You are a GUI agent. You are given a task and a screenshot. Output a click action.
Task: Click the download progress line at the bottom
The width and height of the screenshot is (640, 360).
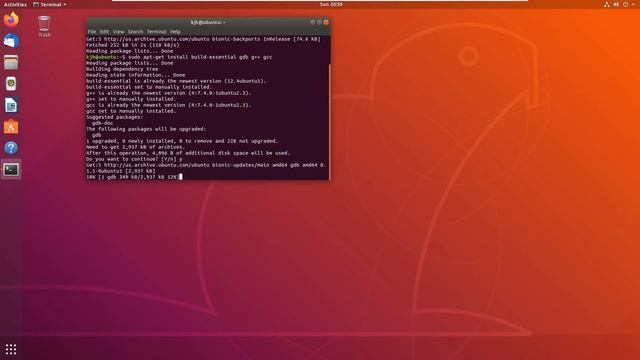(133, 177)
